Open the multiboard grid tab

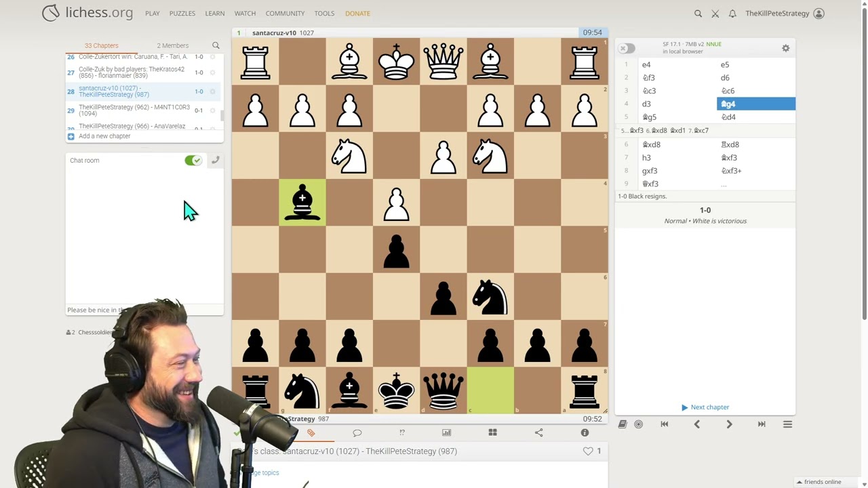tap(493, 433)
